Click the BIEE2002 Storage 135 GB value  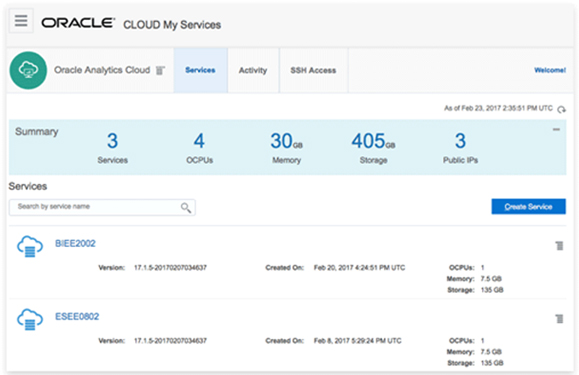click(492, 290)
